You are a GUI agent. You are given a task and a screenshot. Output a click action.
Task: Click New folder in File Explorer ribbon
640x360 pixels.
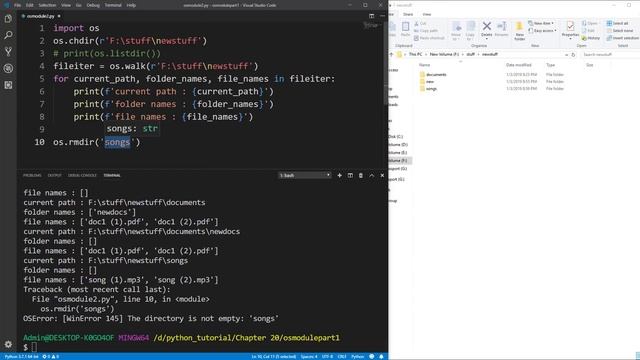point(519,31)
